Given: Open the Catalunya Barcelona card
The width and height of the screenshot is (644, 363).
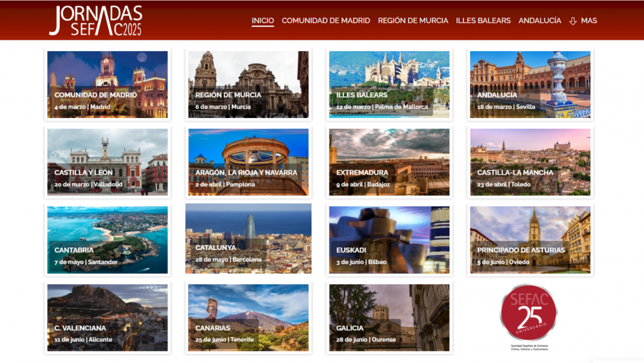Looking at the screenshot, I should tap(248, 239).
